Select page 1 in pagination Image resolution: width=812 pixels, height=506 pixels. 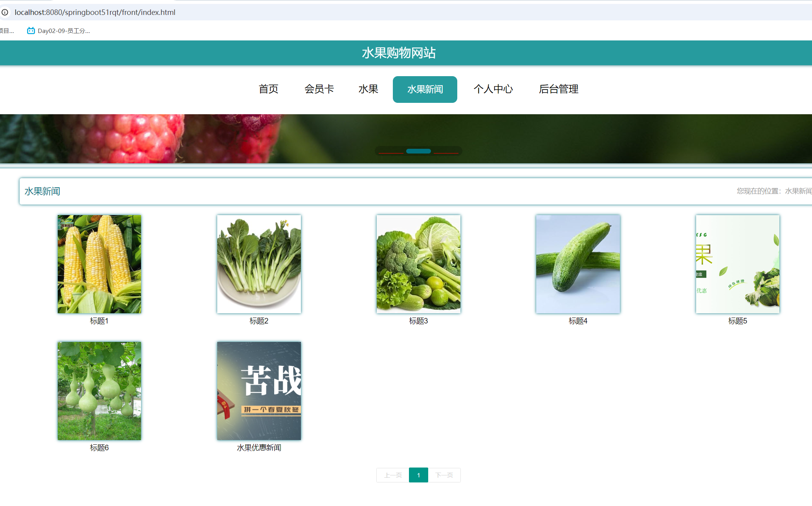[418, 475]
